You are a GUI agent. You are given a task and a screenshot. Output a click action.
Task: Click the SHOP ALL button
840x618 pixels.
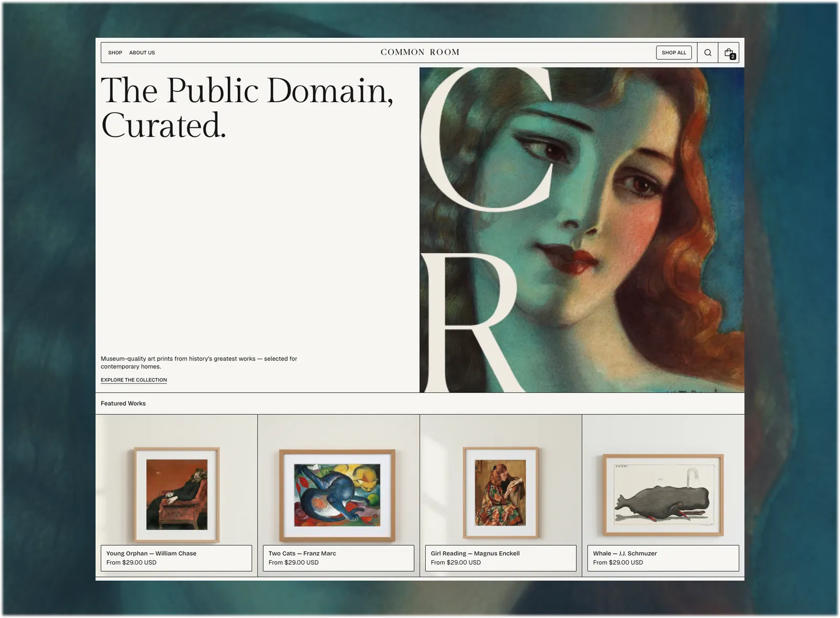coord(674,52)
